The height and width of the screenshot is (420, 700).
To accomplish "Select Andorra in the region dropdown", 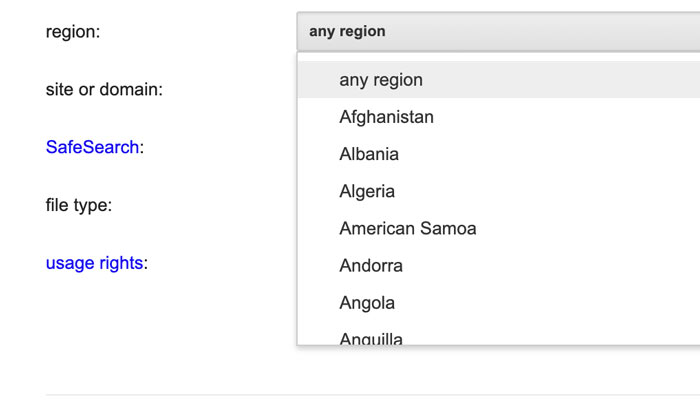I will click(x=371, y=266).
